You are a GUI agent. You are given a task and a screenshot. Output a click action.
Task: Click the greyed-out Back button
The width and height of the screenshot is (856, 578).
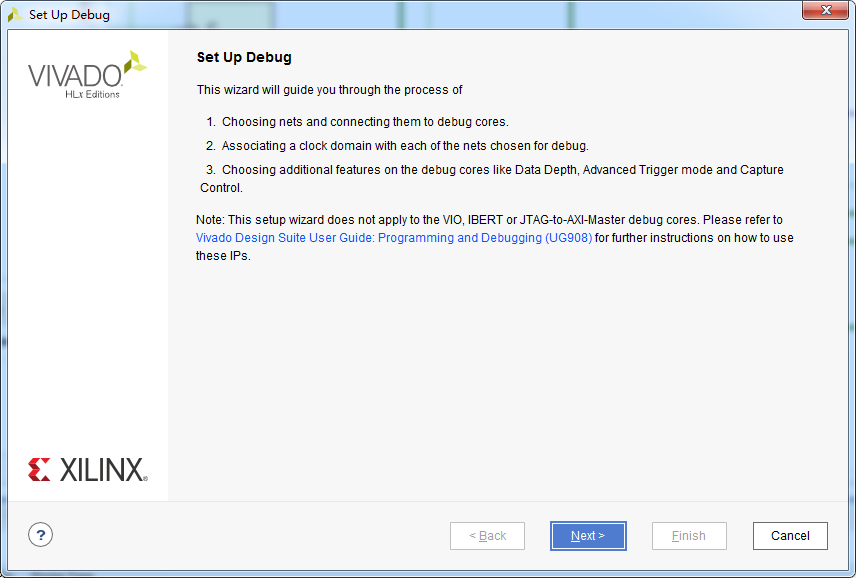(488, 535)
